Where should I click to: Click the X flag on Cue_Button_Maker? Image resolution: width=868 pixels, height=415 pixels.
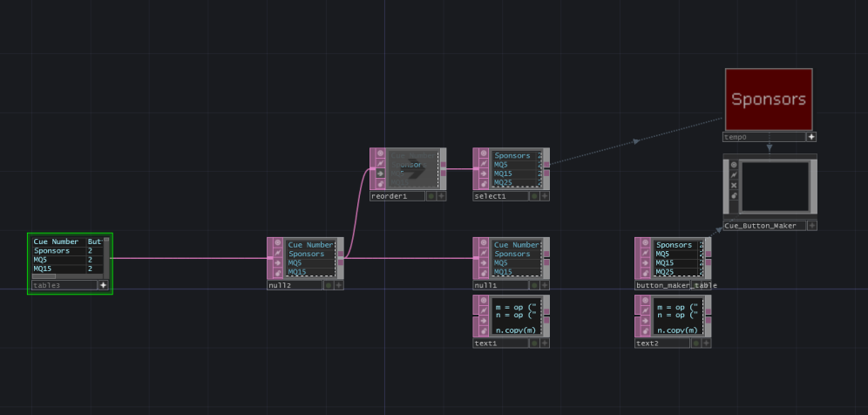click(734, 185)
